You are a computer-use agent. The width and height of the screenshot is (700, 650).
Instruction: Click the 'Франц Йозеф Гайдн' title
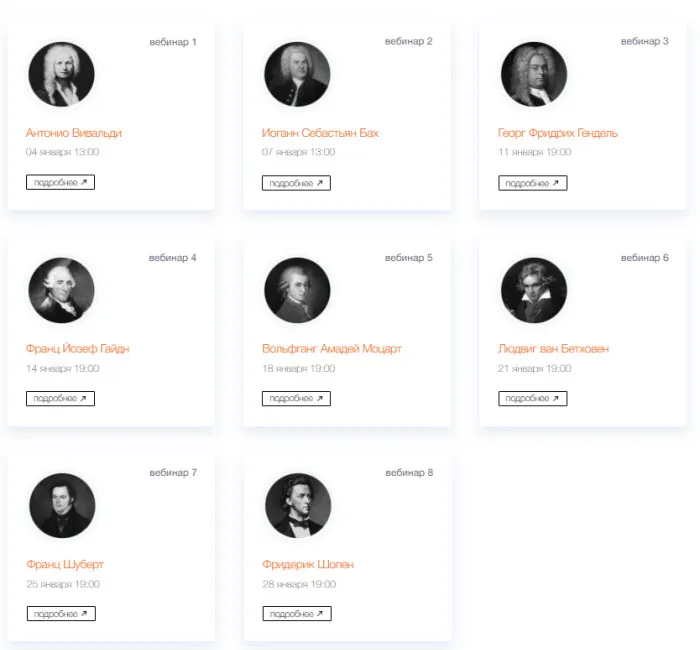(77, 349)
